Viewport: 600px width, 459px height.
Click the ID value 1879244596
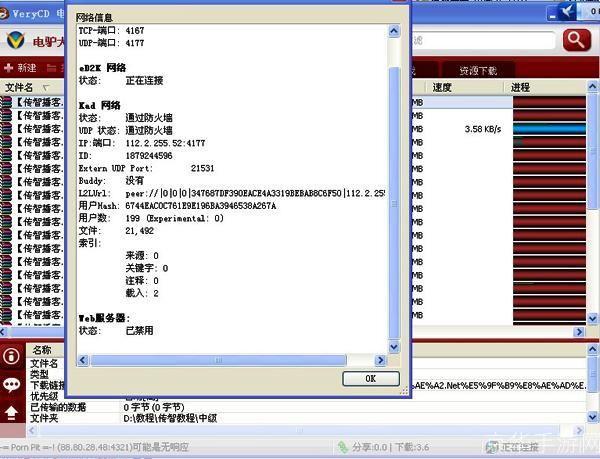pyautogui.click(x=149, y=156)
